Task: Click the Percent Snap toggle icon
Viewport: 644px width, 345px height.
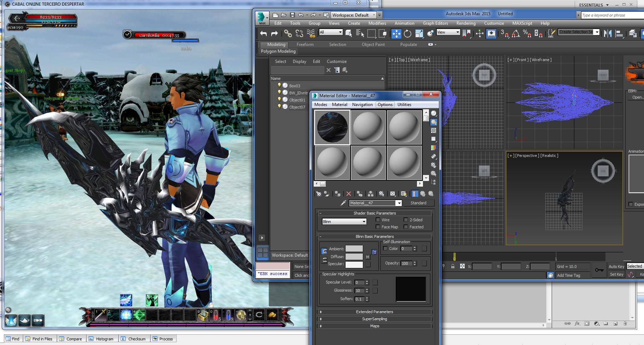Action: [527, 33]
